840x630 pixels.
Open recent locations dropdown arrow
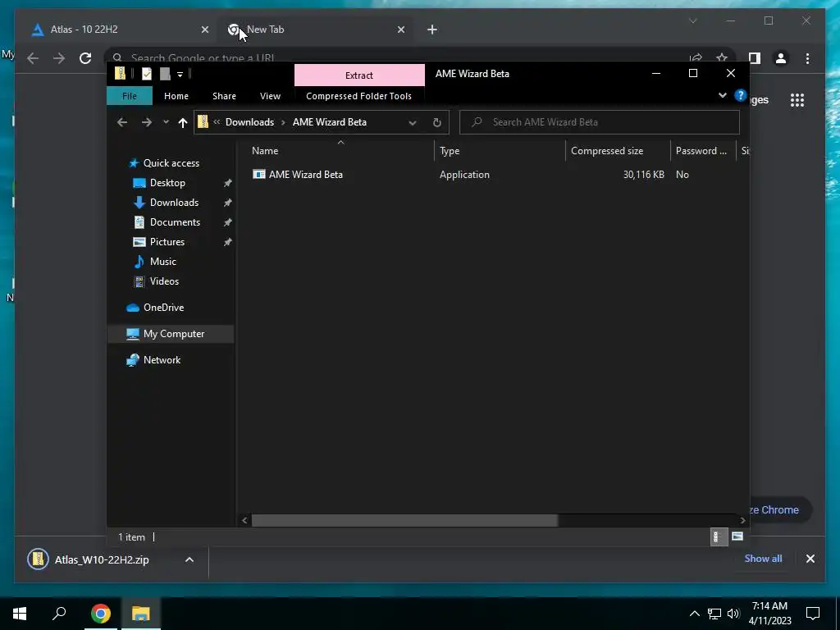pyautogui.click(x=166, y=122)
